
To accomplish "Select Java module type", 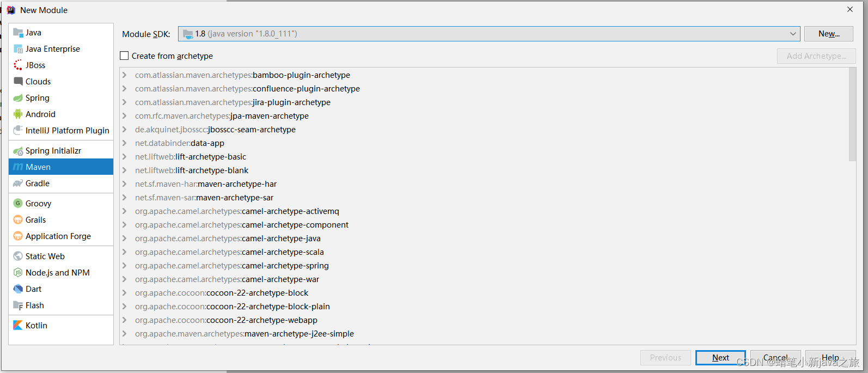I will coord(61,33).
